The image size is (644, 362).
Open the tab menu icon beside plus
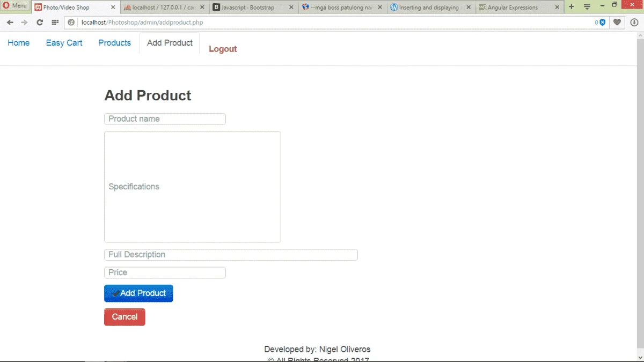(587, 7)
